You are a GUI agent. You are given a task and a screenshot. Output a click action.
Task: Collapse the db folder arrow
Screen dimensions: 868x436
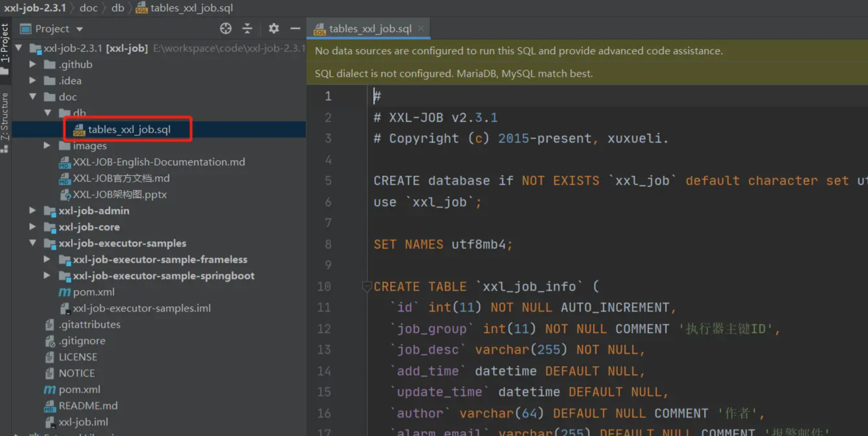click(47, 112)
